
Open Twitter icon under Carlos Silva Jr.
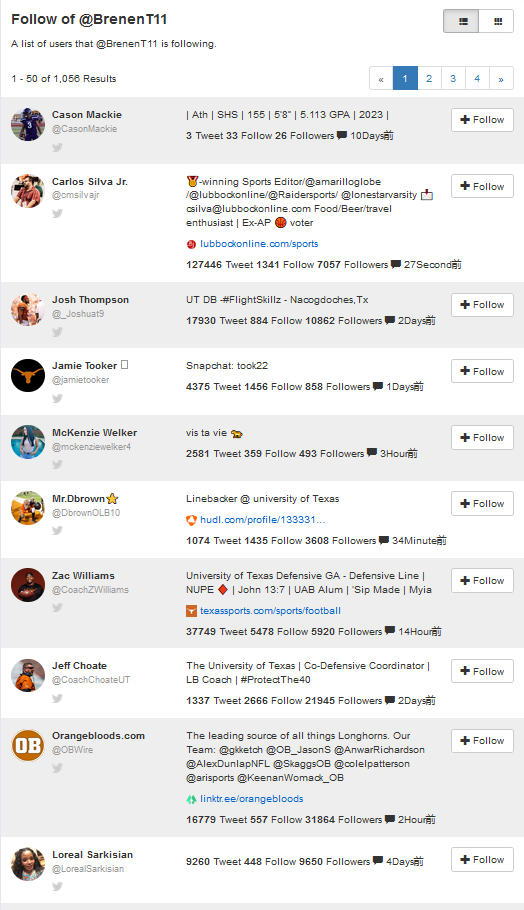(57, 214)
